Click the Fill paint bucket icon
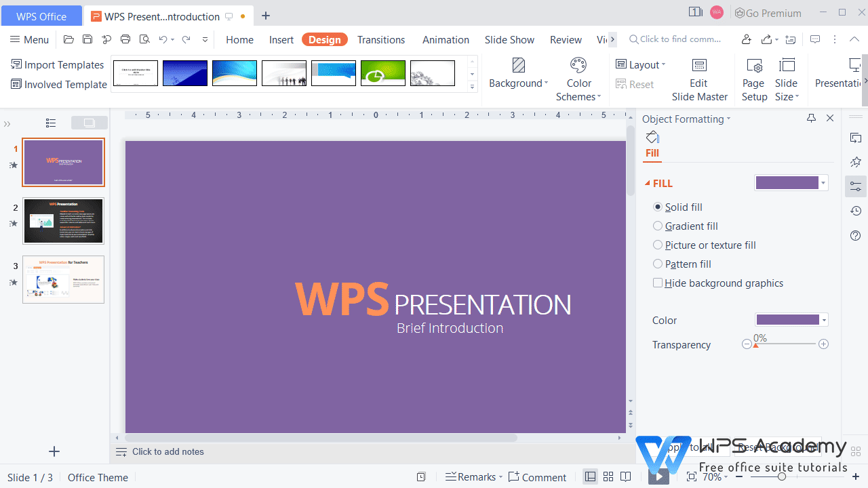Image resolution: width=868 pixels, height=488 pixels. point(652,137)
